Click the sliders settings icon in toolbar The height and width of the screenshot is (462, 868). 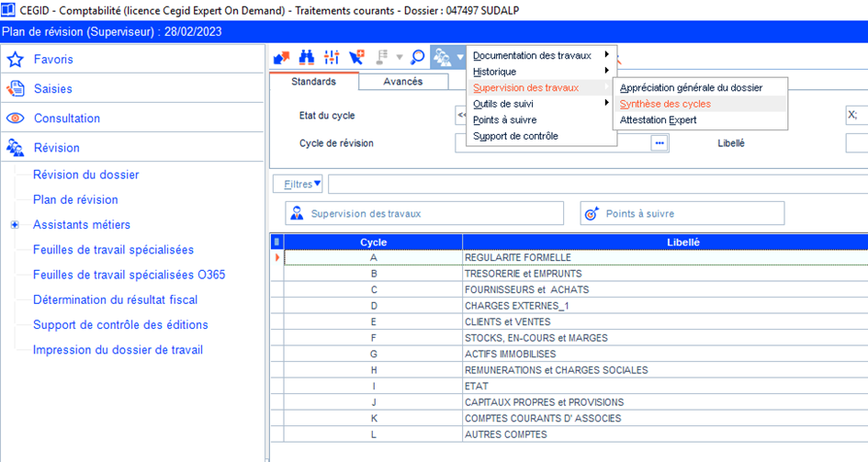[332, 57]
